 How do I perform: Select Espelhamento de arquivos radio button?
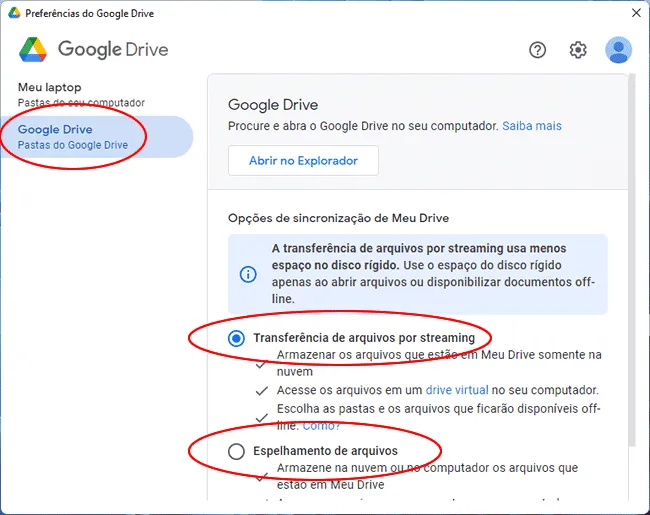(x=236, y=451)
